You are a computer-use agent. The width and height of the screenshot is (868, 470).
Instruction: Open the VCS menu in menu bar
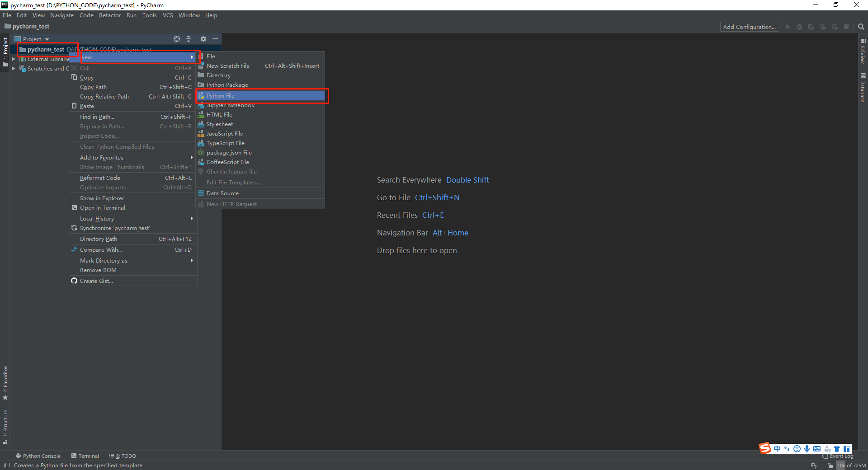pyautogui.click(x=168, y=15)
